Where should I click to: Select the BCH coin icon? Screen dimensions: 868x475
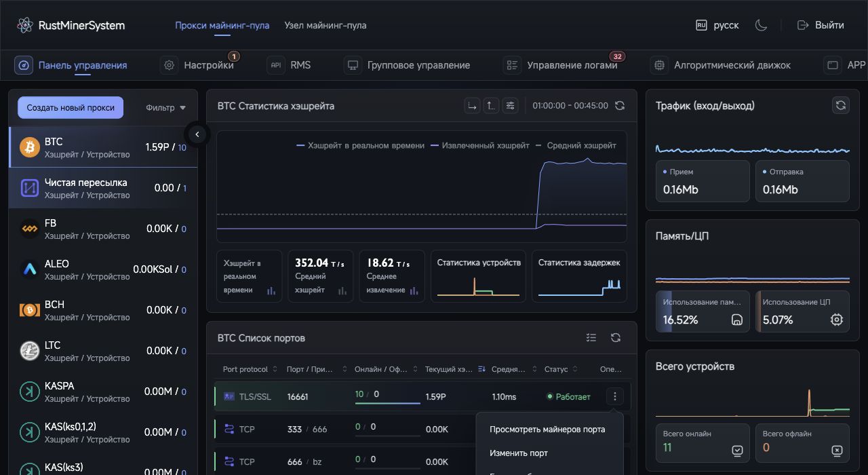pos(30,310)
